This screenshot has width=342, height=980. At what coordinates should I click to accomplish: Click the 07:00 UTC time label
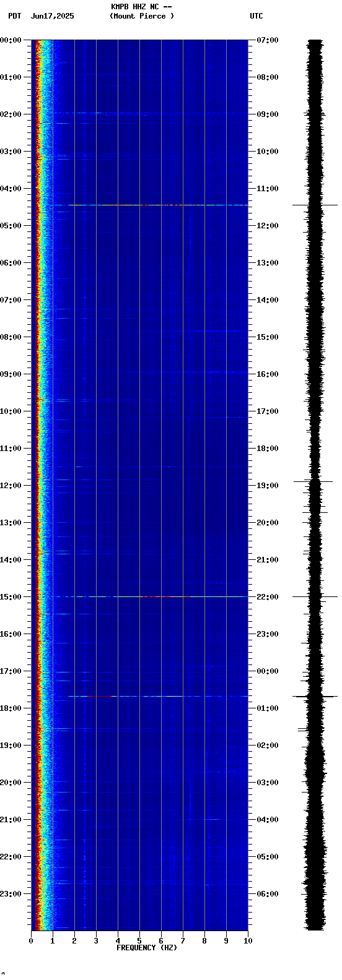point(268,40)
